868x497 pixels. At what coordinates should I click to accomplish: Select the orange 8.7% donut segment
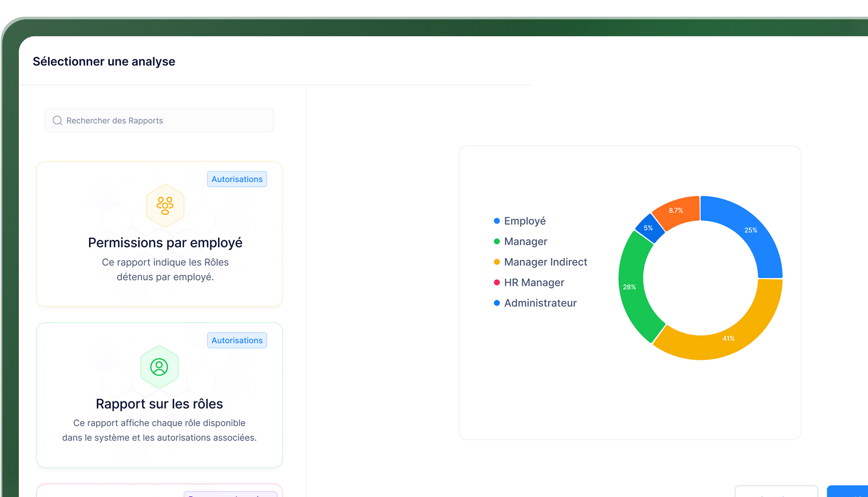coord(676,211)
